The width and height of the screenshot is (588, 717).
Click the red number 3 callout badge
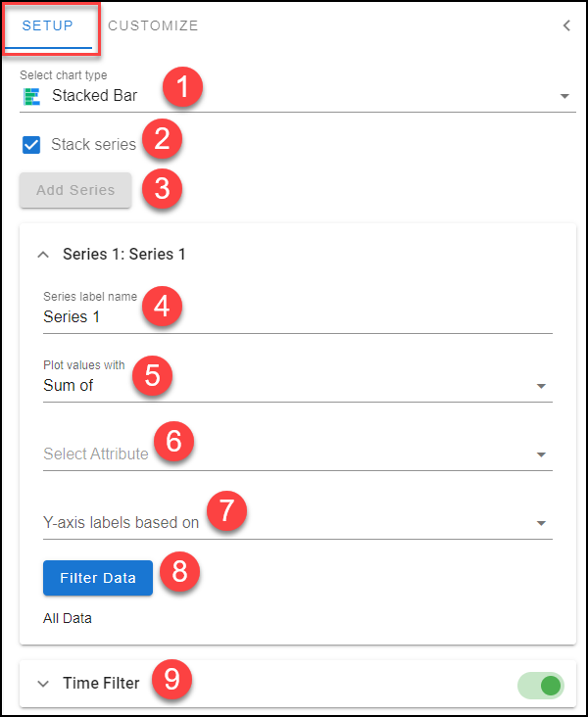point(162,188)
